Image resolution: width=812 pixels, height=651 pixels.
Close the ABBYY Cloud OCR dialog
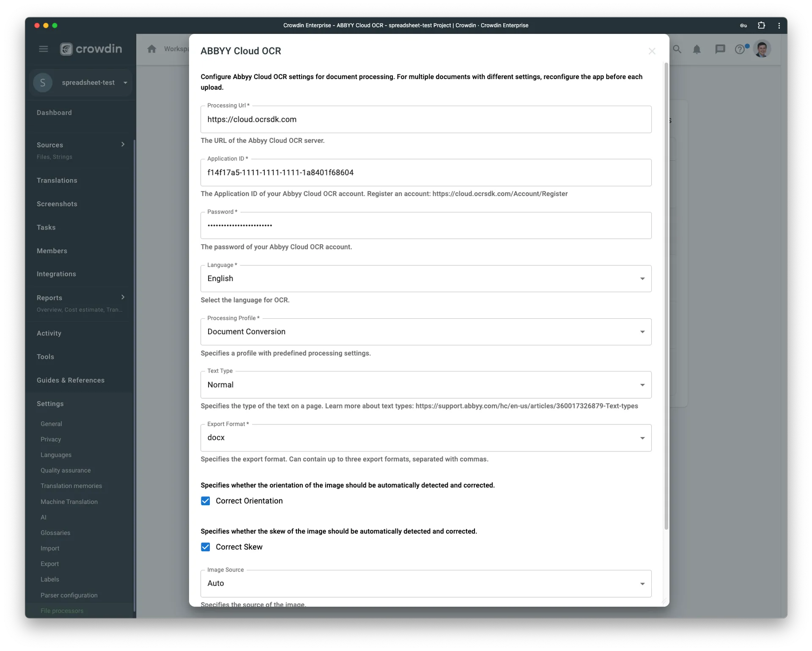pos(652,51)
